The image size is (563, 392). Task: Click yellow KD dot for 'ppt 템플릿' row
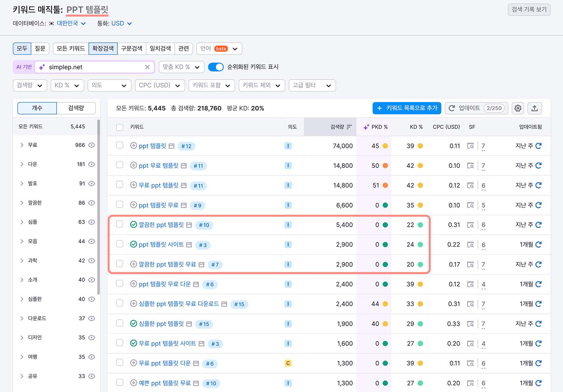coord(420,146)
